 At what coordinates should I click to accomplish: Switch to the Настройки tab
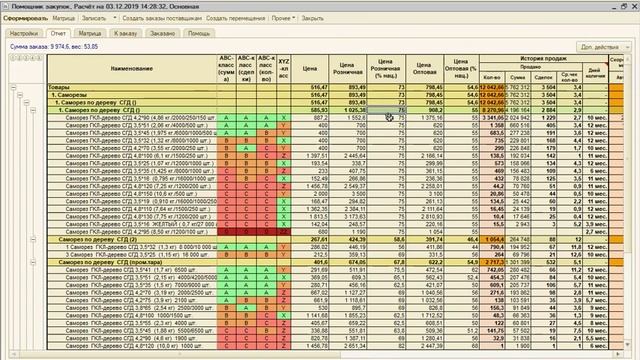24,33
